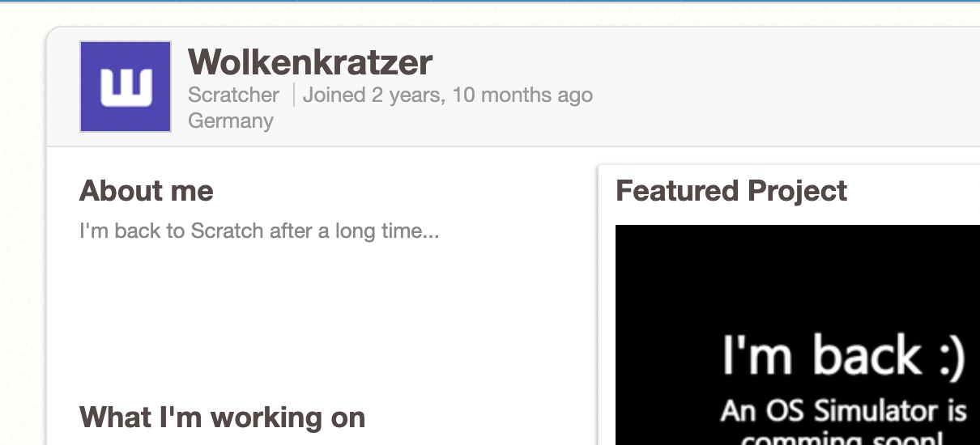Click the cream page background left of the profile
Screen dimensions: 980x445
click(x=22, y=243)
